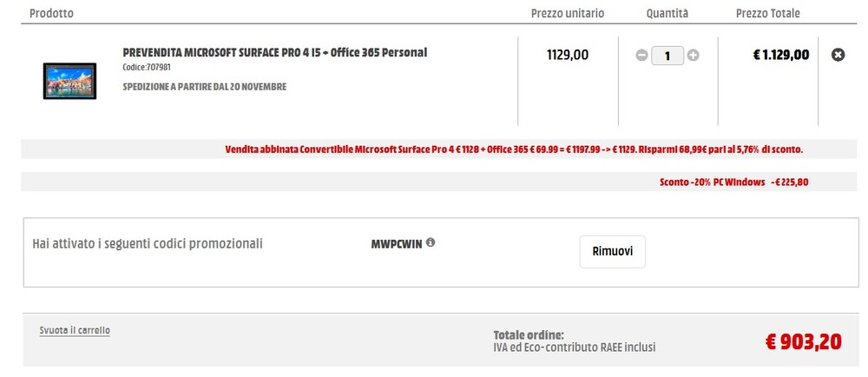868x377 pixels.
Task: Increase quantity with the plus icon
Action: click(x=693, y=56)
